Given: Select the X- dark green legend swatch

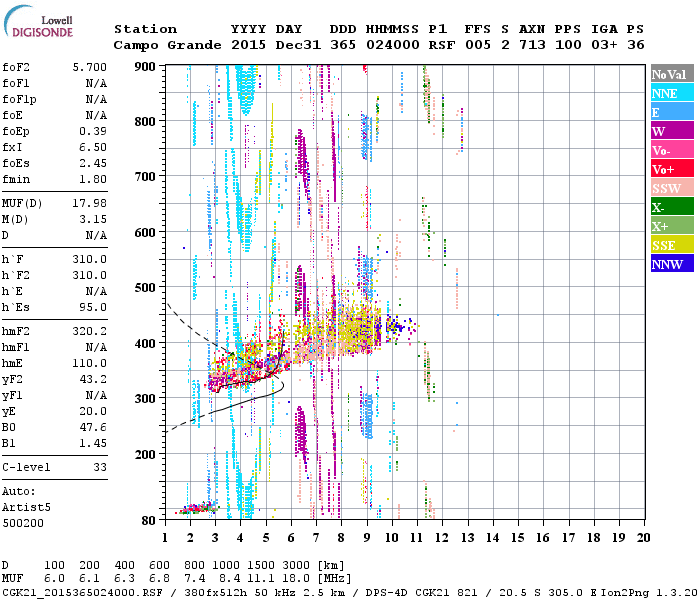Looking at the screenshot, I should click(x=672, y=207).
